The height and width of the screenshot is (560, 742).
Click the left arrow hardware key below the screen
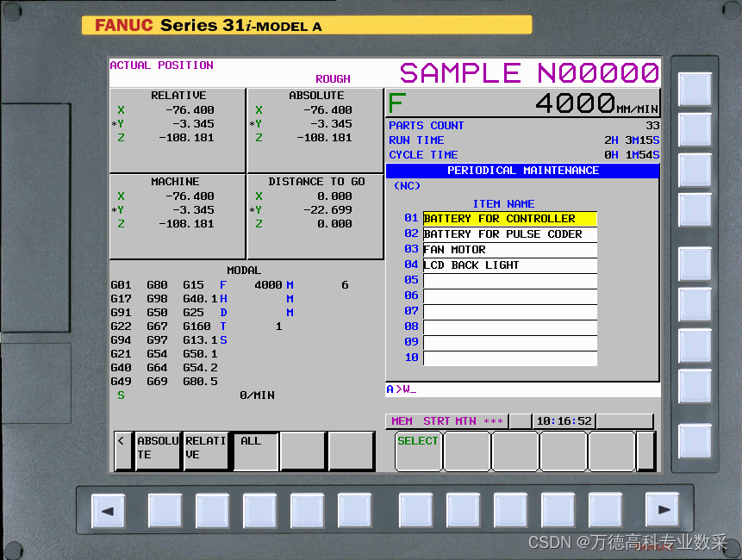click(x=108, y=510)
